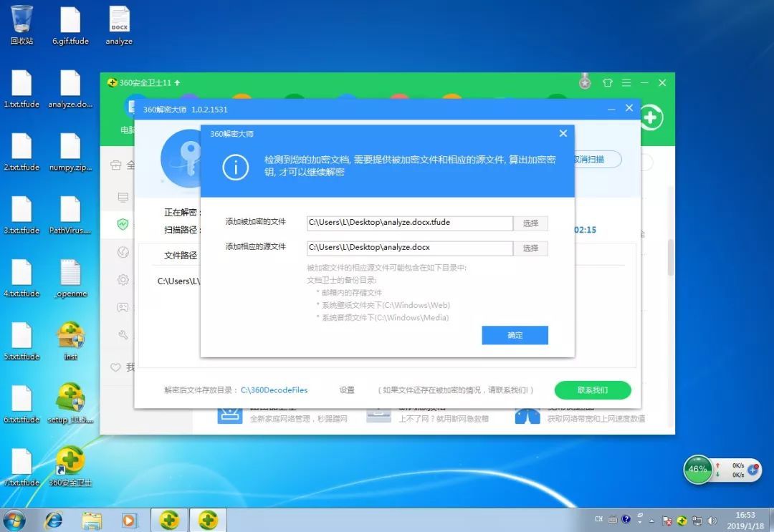Viewport: 774px width, 532px height.
Task: Open the volume speaker tray icon
Action: [712, 520]
